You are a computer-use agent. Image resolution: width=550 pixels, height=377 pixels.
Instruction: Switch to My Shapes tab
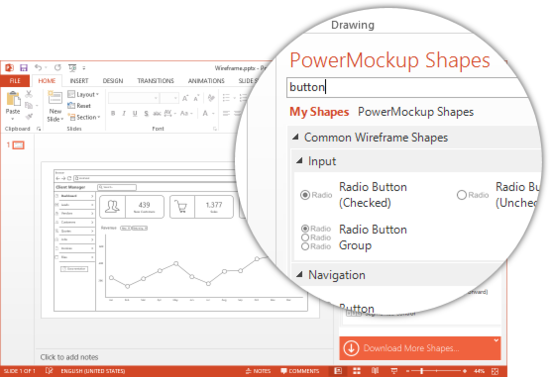click(319, 112)
